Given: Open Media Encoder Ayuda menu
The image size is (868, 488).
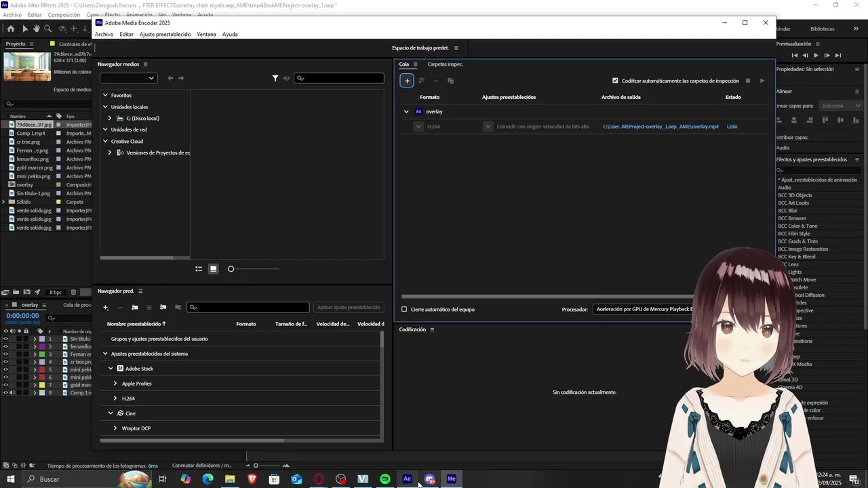Looking at the screenshot, I should [x=230, y=34].
